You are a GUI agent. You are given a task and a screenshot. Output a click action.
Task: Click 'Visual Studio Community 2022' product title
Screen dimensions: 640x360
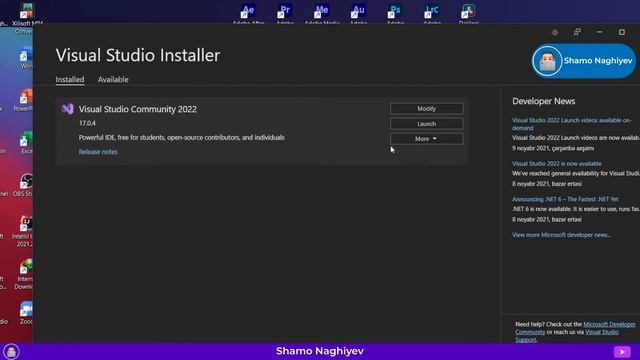138,109
